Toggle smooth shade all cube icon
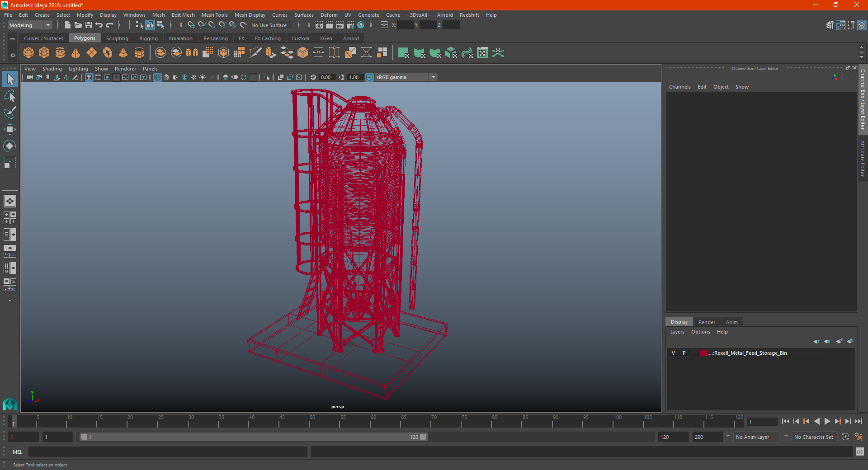868x470 pixels. [x=166, y=77]
